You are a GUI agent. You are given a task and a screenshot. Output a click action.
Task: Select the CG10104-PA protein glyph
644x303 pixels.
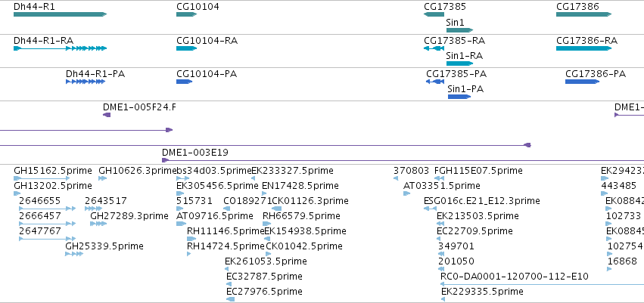tap(186, 82)
